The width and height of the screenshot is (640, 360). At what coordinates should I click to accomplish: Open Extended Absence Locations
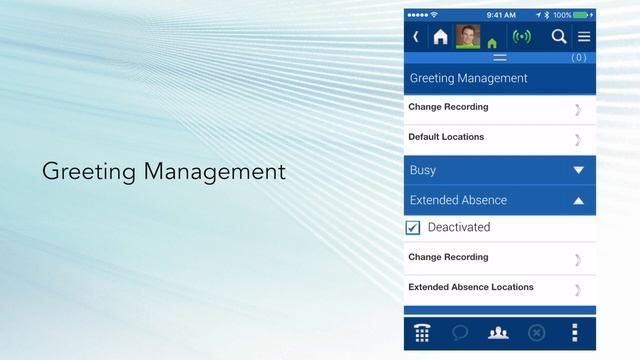click(500, 290)
